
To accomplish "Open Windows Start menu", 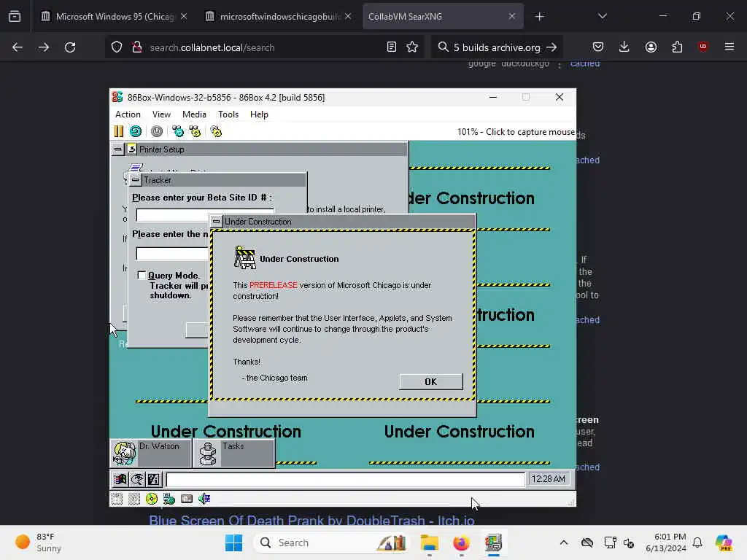I will click(x=233, y=542).
